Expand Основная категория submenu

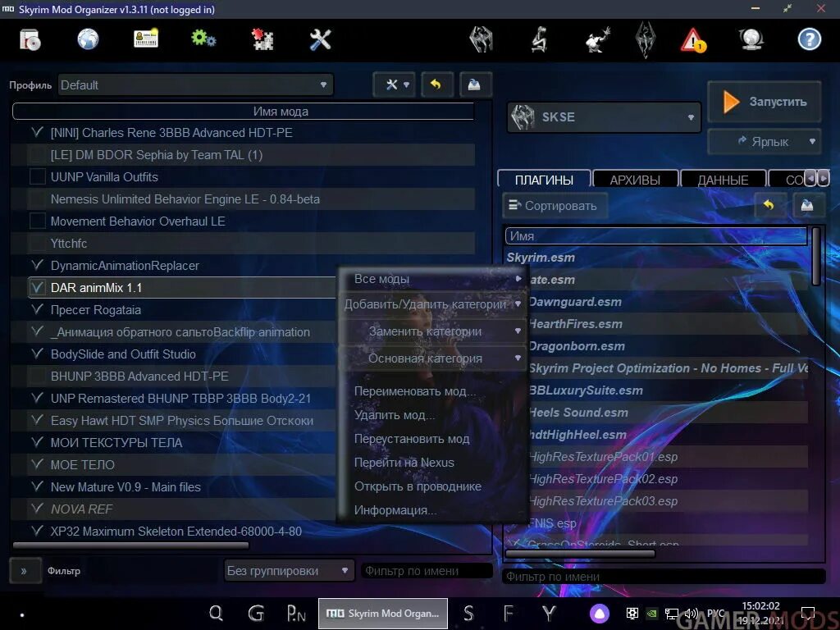(x=431, y=358)
